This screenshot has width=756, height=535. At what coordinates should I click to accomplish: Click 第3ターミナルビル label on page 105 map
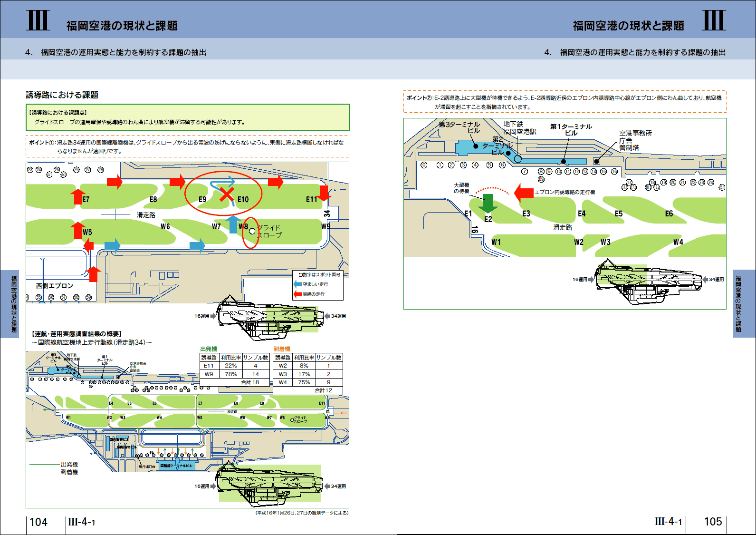tap(459, 127)
